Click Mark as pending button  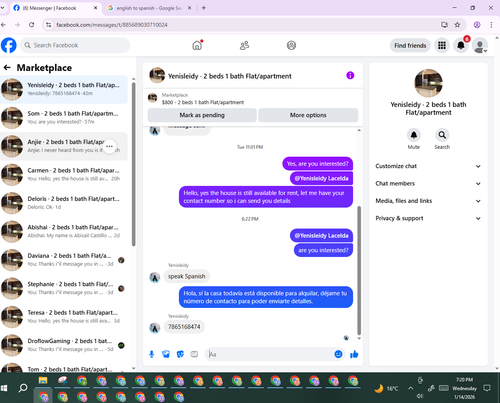click(202, 115)
